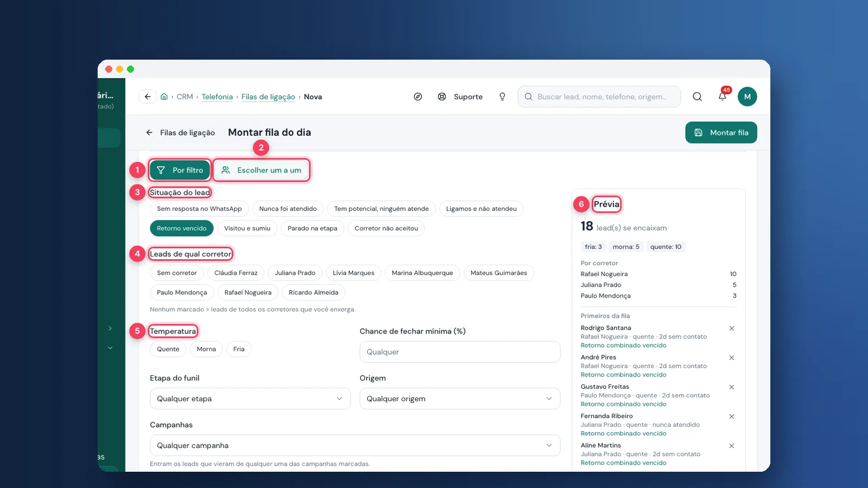
Task: Select the Quente temperature chip
Action: pos(168,349)
